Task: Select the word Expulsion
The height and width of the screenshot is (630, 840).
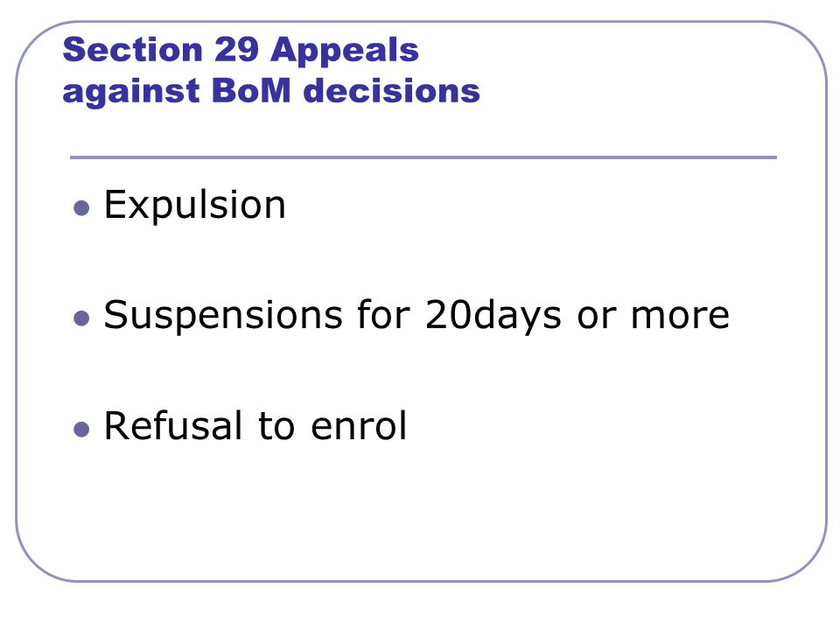Action: [194, 206]
